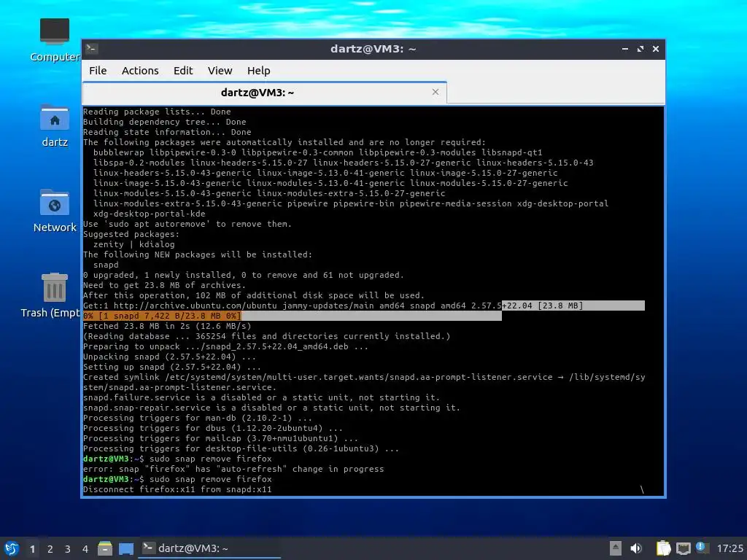747x560 pixels.
Task: Click 'Unpacking snapd (2.57.5+22.04)' line
Action: click(169, 357)
